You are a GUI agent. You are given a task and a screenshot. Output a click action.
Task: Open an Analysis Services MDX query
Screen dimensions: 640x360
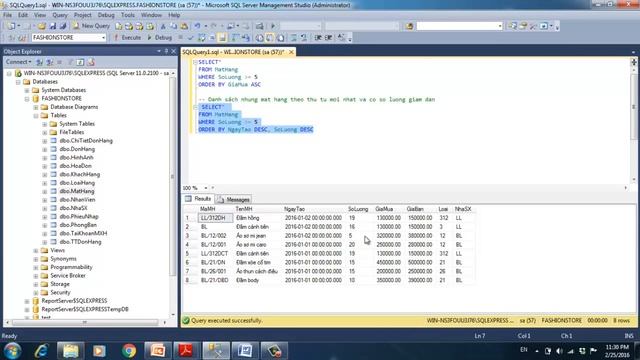pyautogui.click(x=129, y=26)
